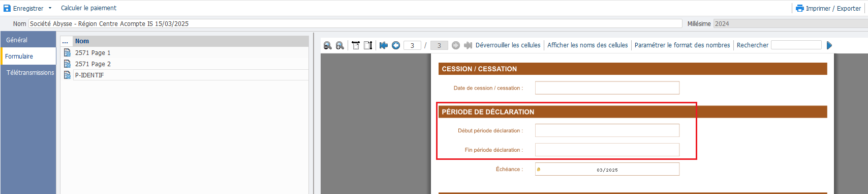Click the Date de cession / cessation field
Viewport: 868px width, 194px height.
coord(607,88)
